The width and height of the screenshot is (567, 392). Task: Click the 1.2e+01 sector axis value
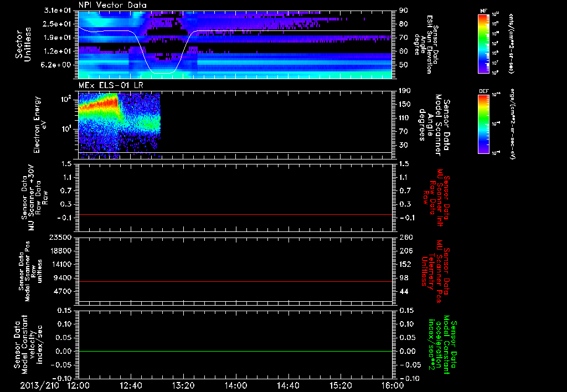click(58, 51)
